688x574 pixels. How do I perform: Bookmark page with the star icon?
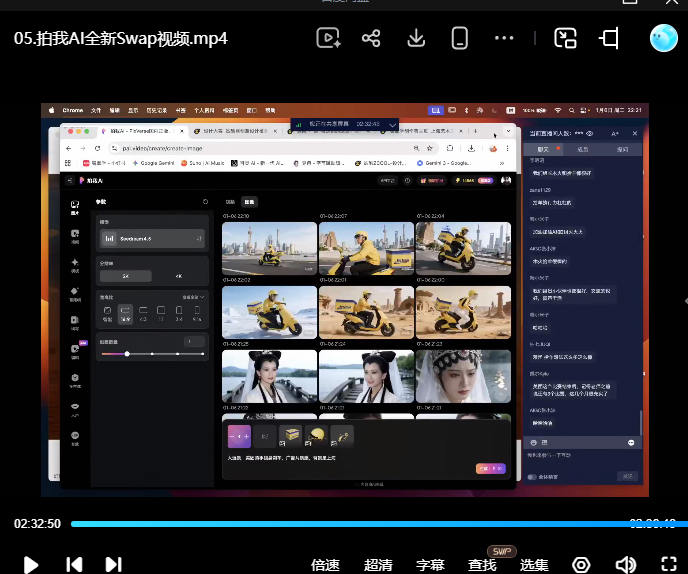tap(430, 148)
